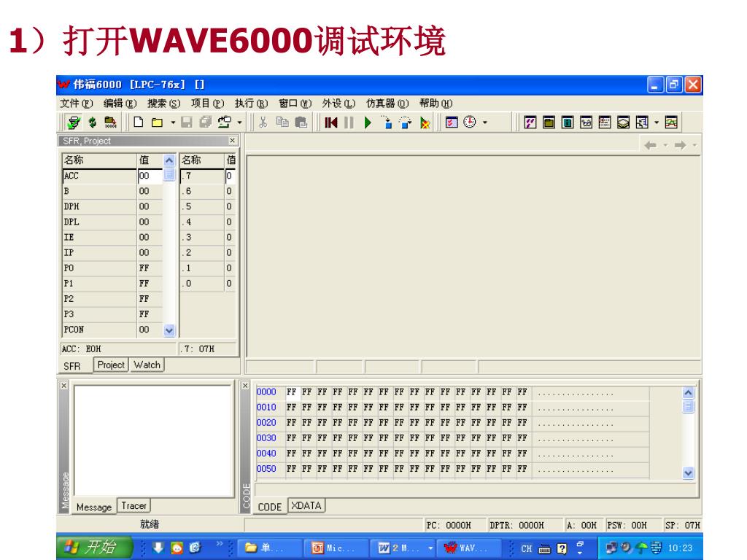Close the CODE memory panel
Viewport: 747px width, 560px height.
(x=245, y=385)
